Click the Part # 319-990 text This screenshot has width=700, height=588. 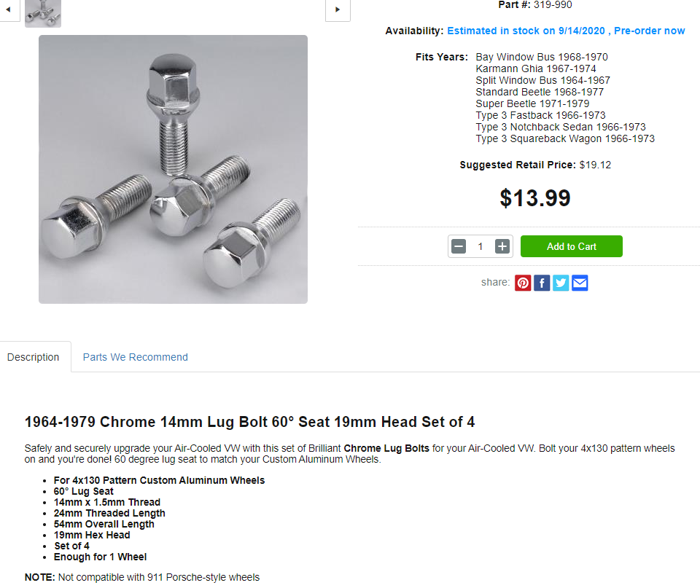tap(534, 5)
